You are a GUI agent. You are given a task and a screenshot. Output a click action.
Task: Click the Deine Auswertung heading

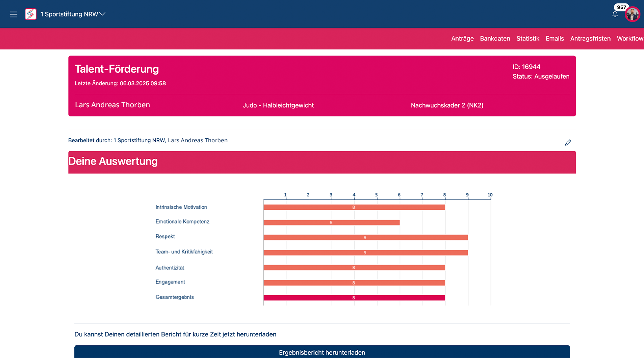click(x=113, y=162)
